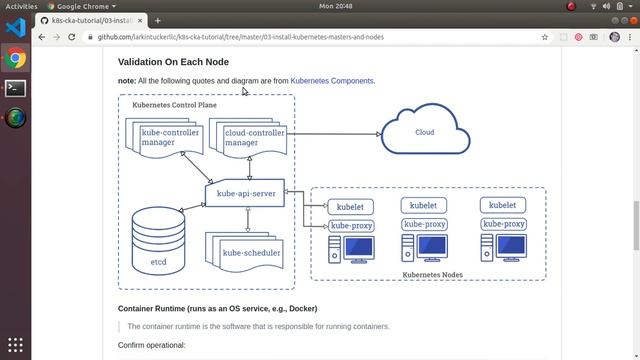Open the battery indicator in top bar
Image resolution: width=640 pixels, height=360 pixels.
pyautogui.click(x=620, y=6)
